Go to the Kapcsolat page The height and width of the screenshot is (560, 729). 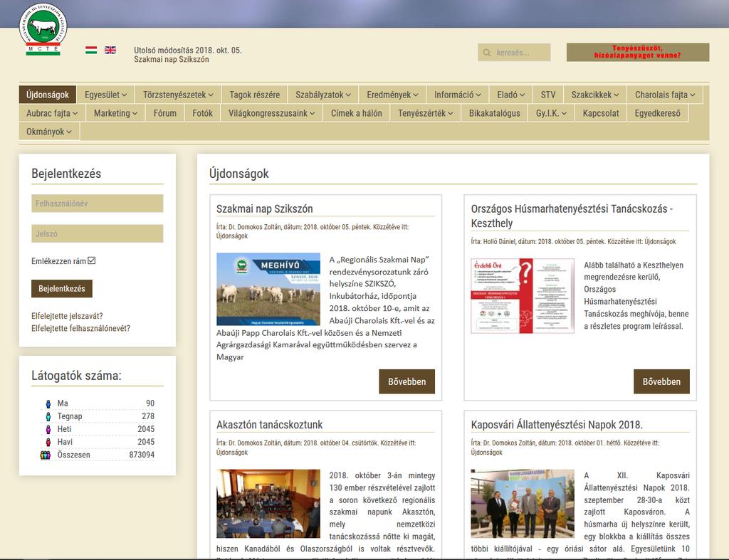click(601, 113)
